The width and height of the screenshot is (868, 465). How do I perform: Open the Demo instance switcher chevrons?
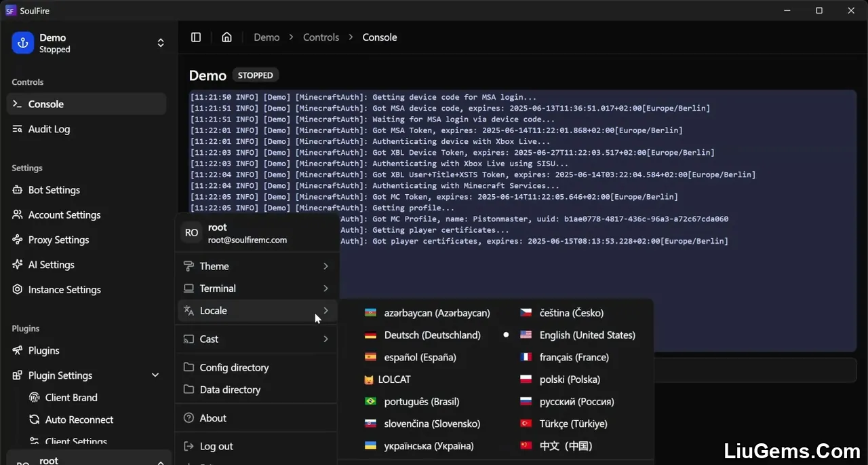pyautogui.click(x=161, y=43)
